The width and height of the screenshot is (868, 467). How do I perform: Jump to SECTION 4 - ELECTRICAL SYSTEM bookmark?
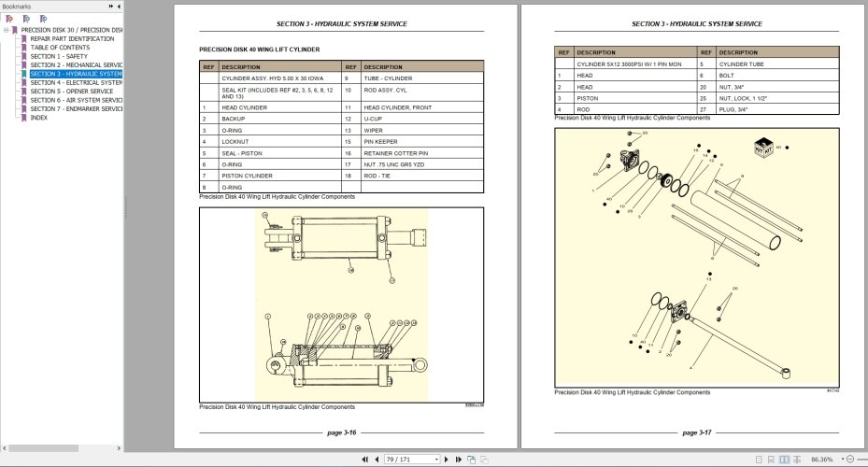(x=76, y=82)
